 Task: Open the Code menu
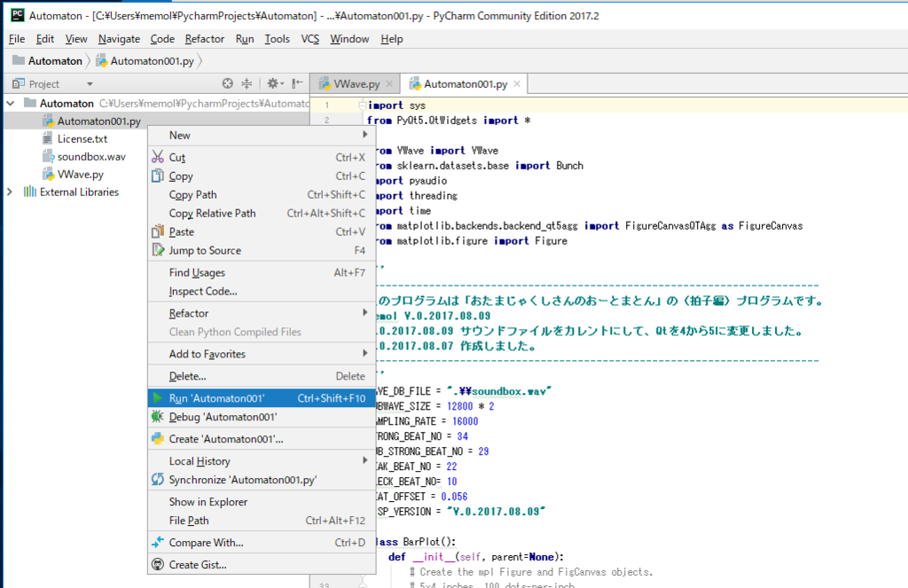point(162,39)
